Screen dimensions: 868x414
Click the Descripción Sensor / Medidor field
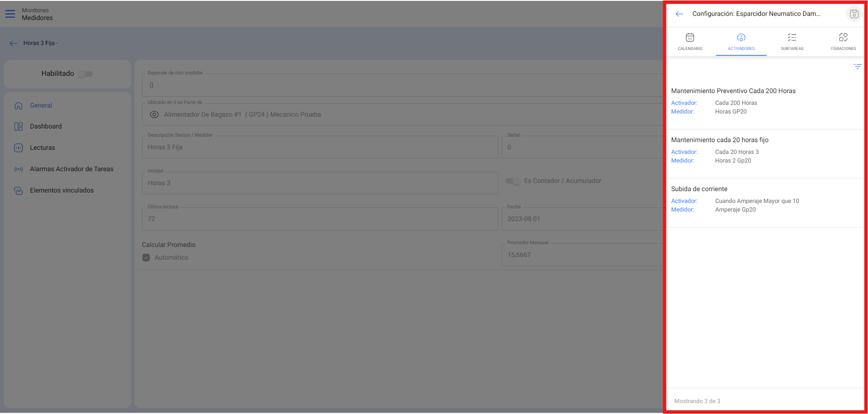click(320, 147)
